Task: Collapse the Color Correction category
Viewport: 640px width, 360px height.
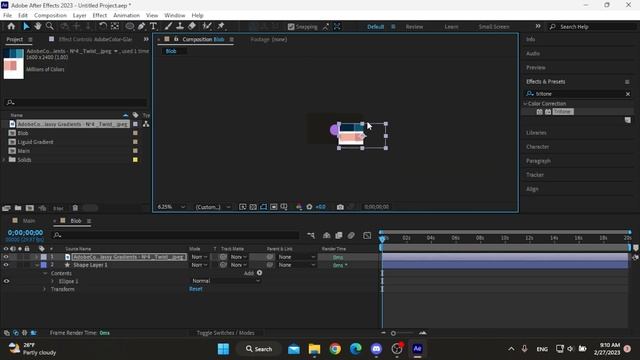Action: coord(525,104)
